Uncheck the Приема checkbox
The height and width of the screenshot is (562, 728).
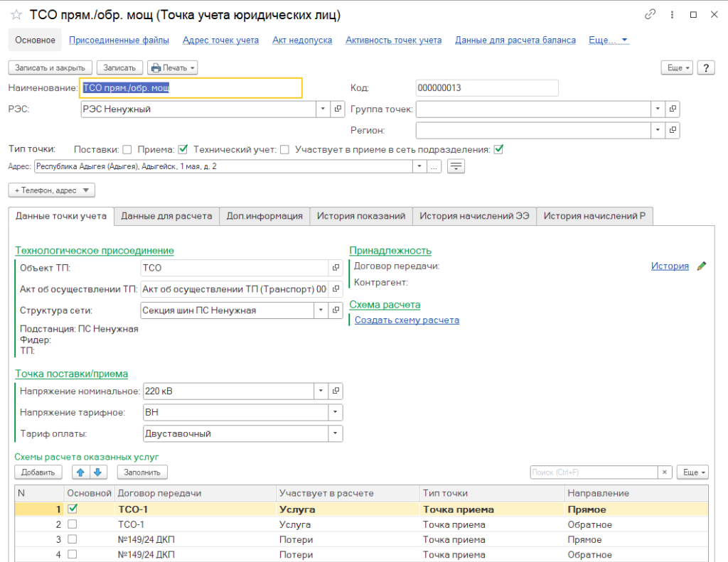[183, 149]
